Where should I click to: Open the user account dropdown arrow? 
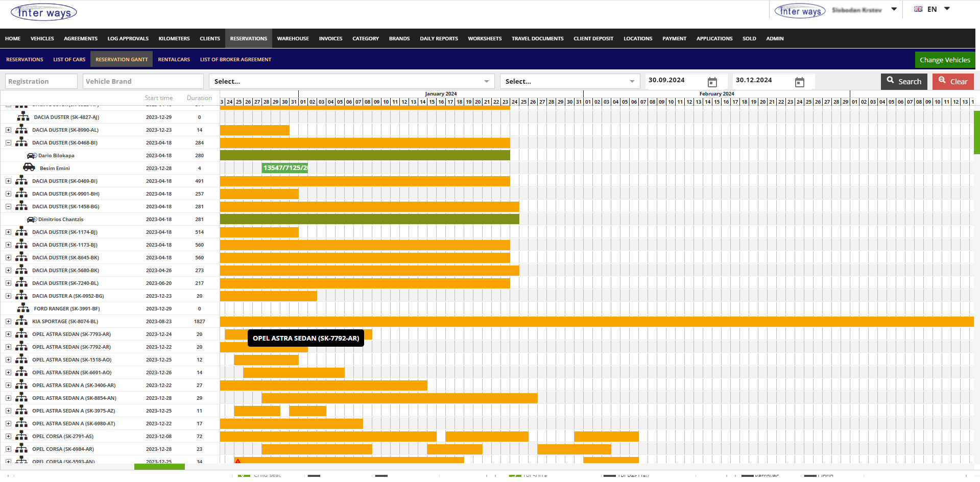pos(894,9)
